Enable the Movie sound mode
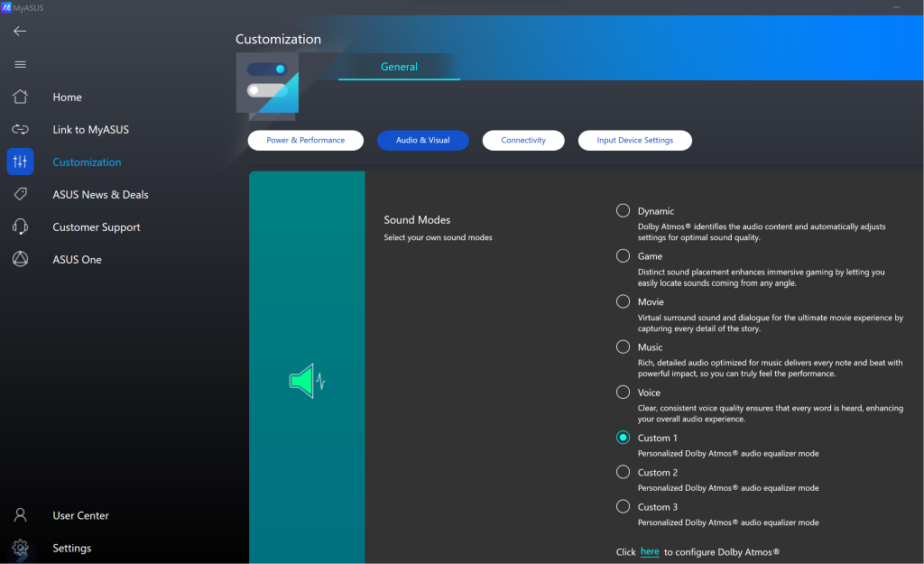 tap(623, 301)
